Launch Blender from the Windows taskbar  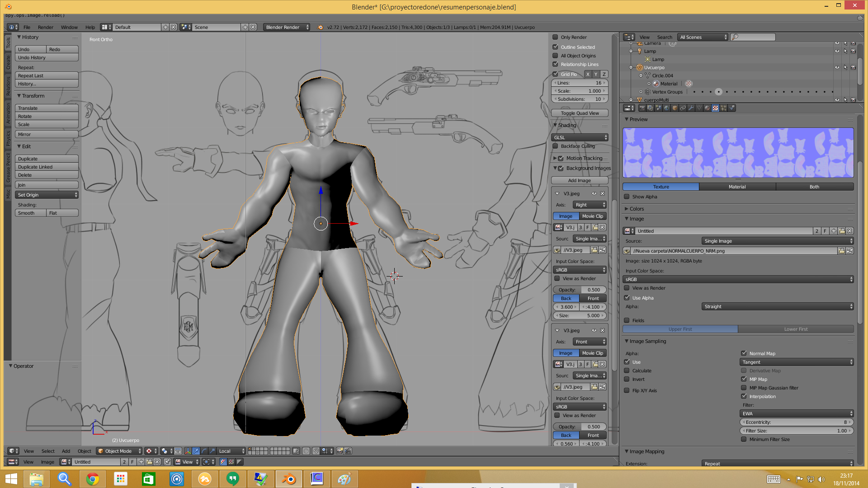pos(289,479)
